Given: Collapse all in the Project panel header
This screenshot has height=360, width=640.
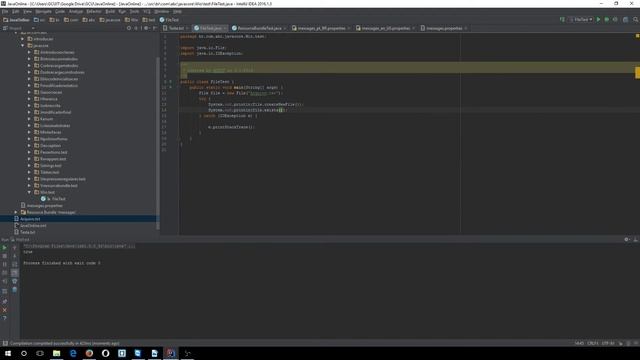Looking at the screenshot, I should pos(136,28).
